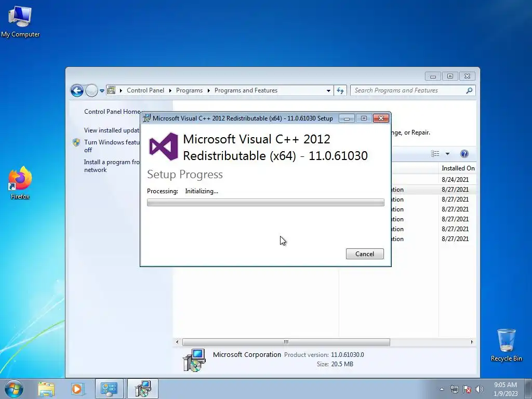Image resolution: width=532 pixels, height=399 pixels.
Task: Minimize the Programs and Features window
Action: (x=433, y=76)
